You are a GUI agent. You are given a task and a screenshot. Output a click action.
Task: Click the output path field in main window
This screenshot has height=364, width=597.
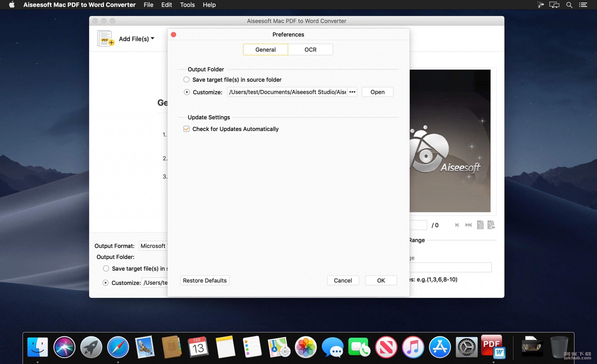pyautogui.click(x=155, y=283)
